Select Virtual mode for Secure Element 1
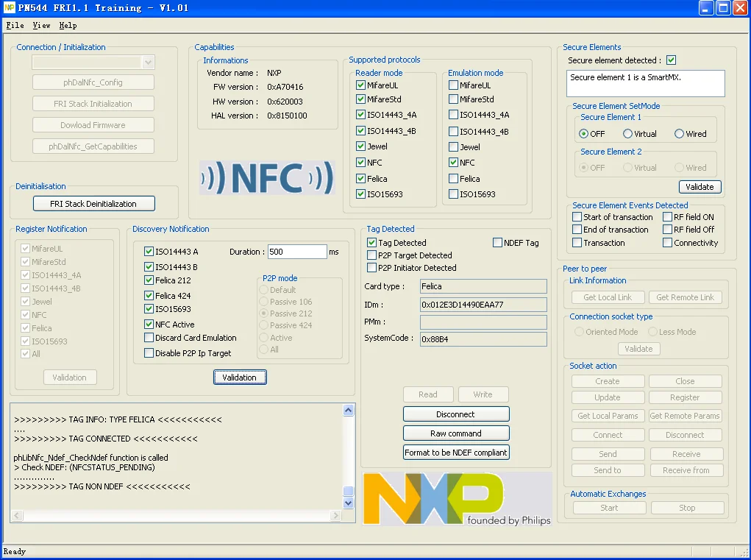Viewport: 751px width, 560px height. [x=627, y=134]
